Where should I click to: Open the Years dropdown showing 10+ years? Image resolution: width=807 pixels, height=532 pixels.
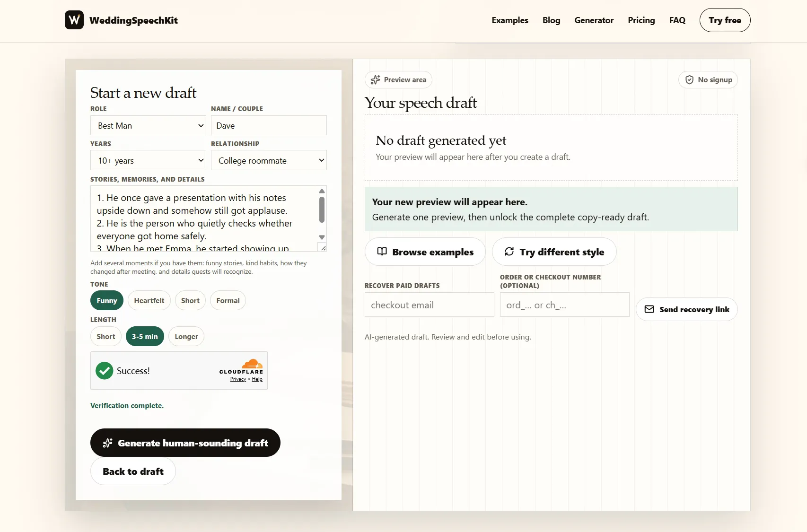[x=148, y=160]
